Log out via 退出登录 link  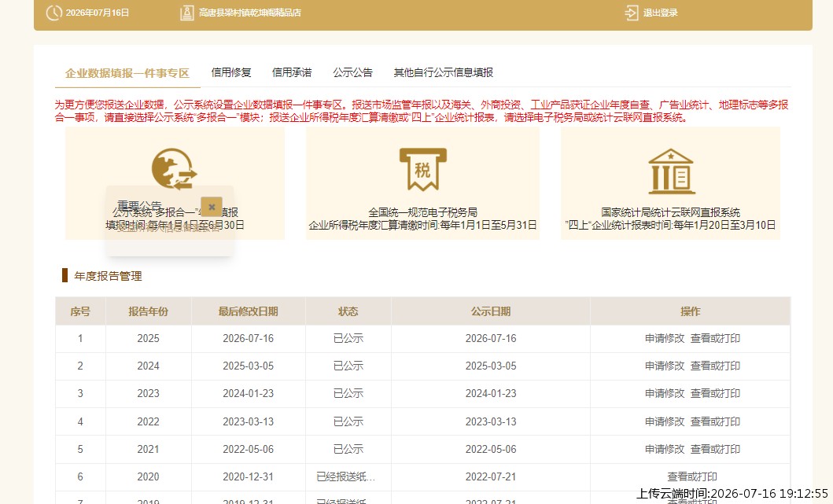pos(661,13)
